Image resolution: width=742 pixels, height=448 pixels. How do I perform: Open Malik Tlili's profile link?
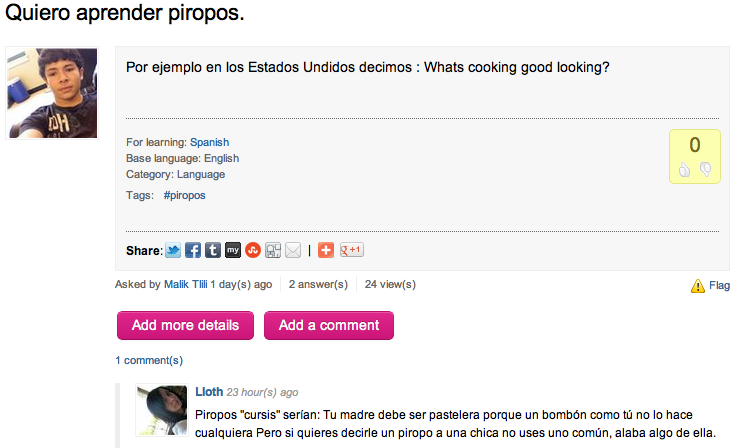point(185,284)
